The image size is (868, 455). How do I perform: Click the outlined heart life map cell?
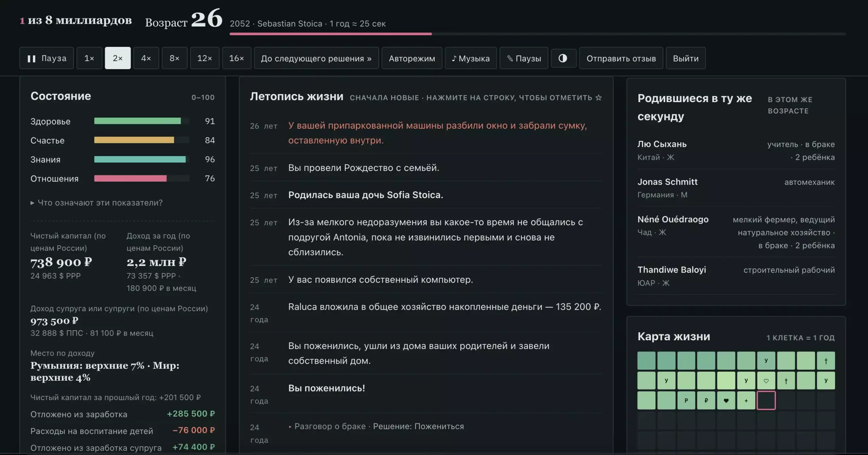click(x=766, y=380)
